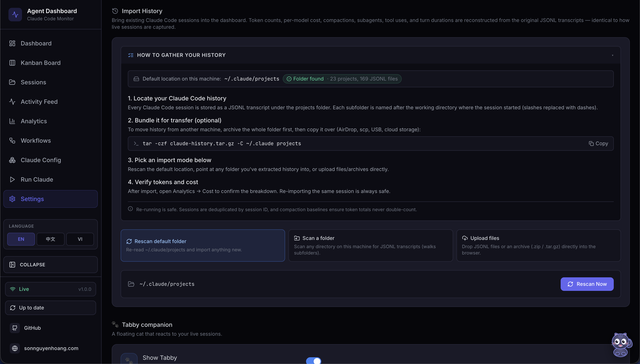Click the version v1.0.0 label
Viewport: 640px width, 364px height.
coord(85,289)
